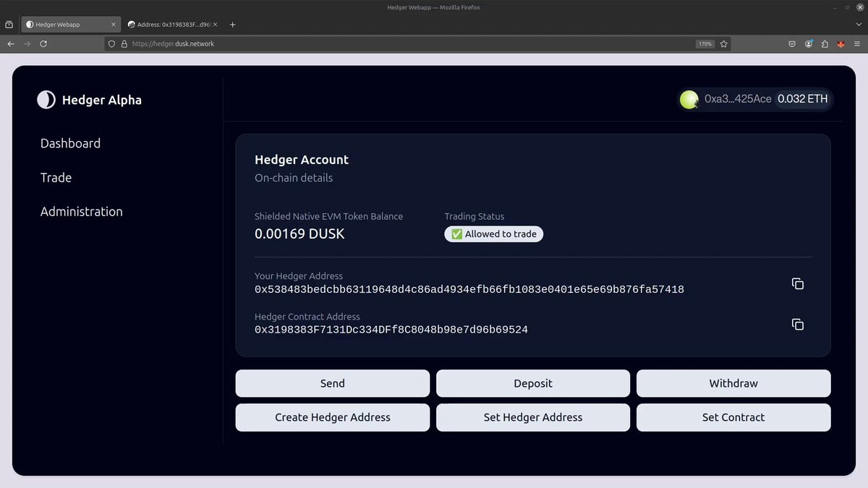Copy the Hedger Contract Address
The width and height of the screenshot is (868, 488).
point(798,324)
